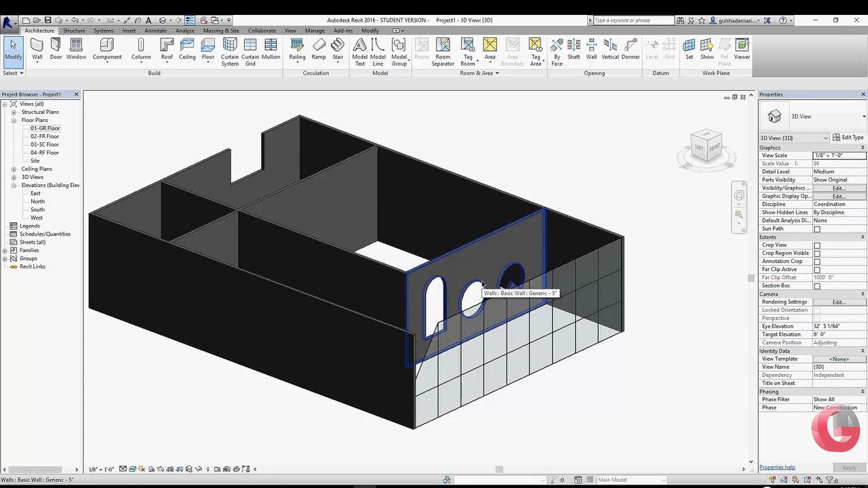Pick the Model Line tool
Screen dimensions: 868x488
pos(378,52)
